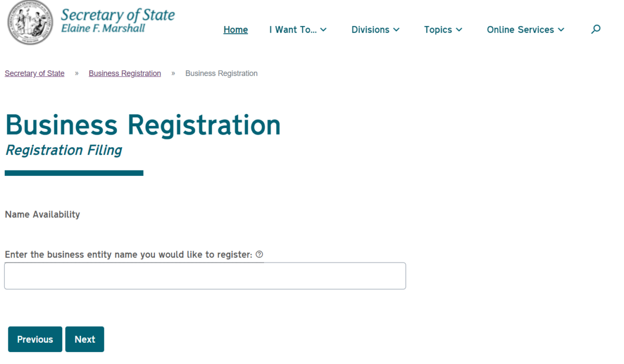
Task: Click the Next button
Action: click(x=84, y=339)
